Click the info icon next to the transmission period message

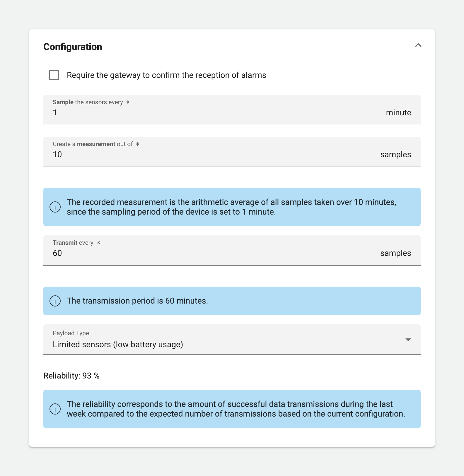click(55, 301)
